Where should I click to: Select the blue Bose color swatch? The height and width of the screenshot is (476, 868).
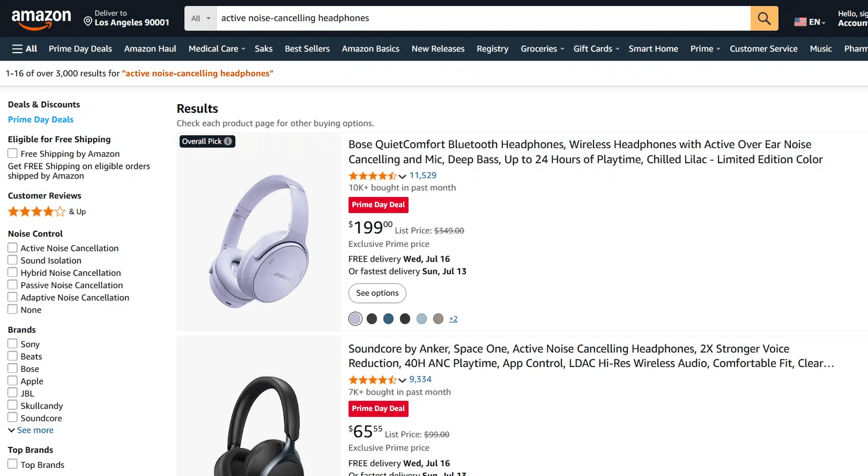tap(388, 319)
